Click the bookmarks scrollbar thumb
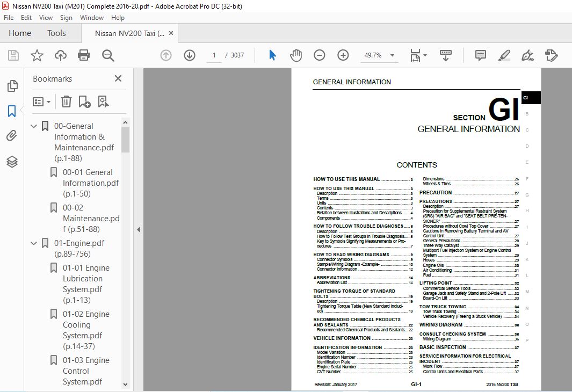This screenshot has width=572, height=392. pyautogui.click(x=126, y=140)
